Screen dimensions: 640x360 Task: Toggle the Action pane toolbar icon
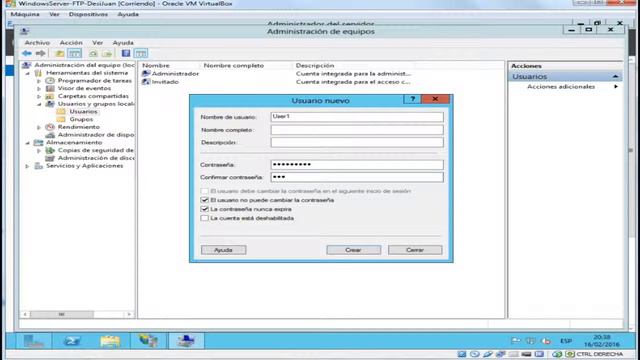(141, 53)
